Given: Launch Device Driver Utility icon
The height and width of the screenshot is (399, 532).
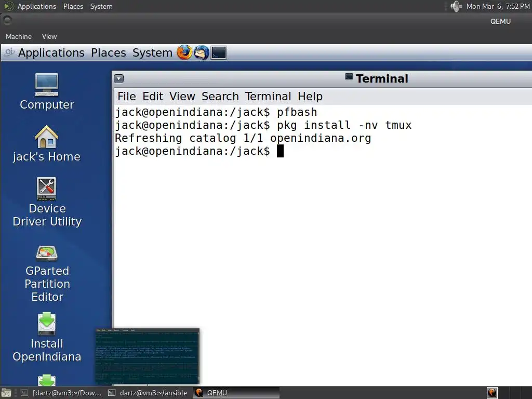Looking at the screenshot, I should pyautogui.click(x=47, y=202).
